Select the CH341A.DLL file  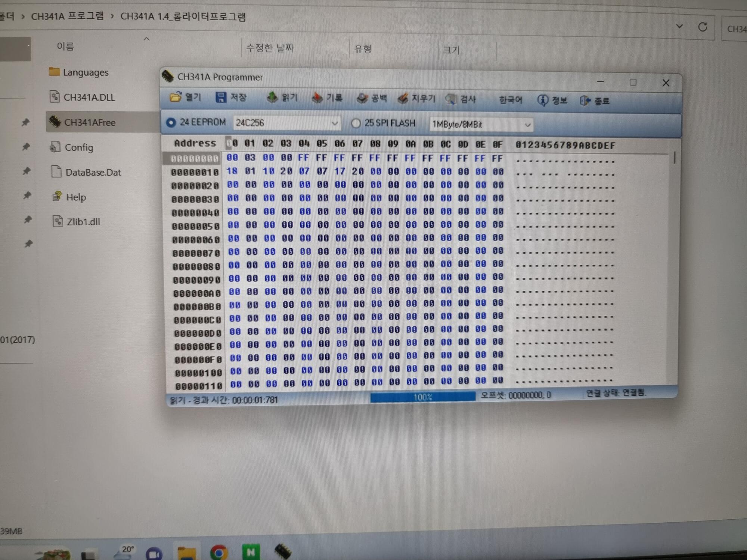(89, 97)
